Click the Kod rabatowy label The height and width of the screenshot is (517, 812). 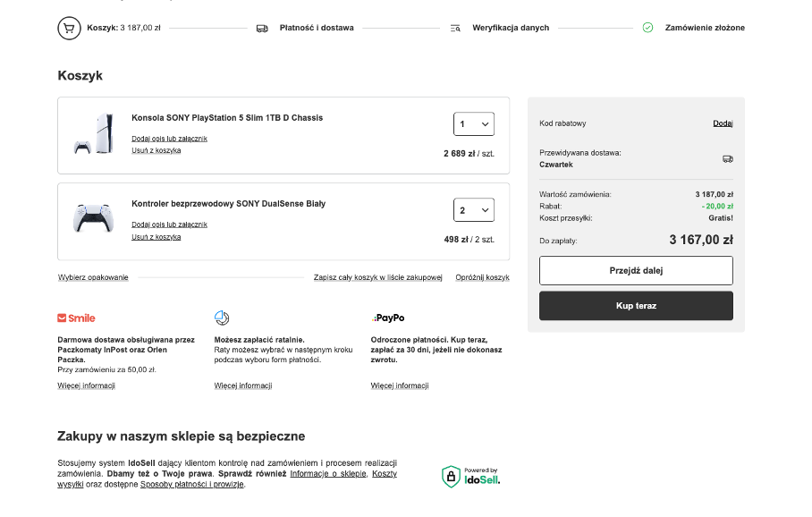click(x=562, y=123)
